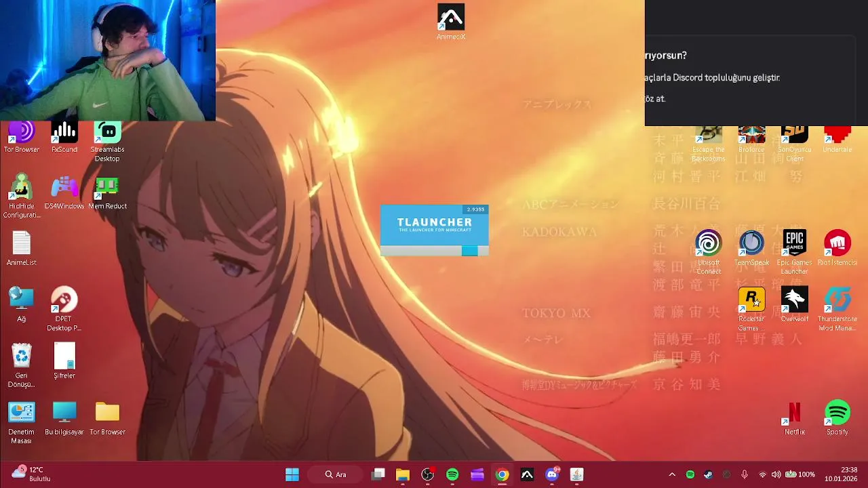Open the purple app icon in taskbar
The image size is (868, 488).
coord(477,474)
